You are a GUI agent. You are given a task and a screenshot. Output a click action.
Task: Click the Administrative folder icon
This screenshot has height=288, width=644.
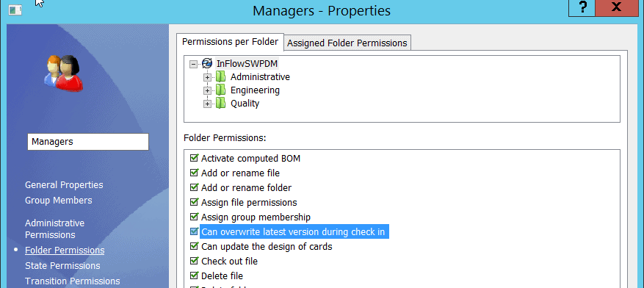[x=221, y=77]
